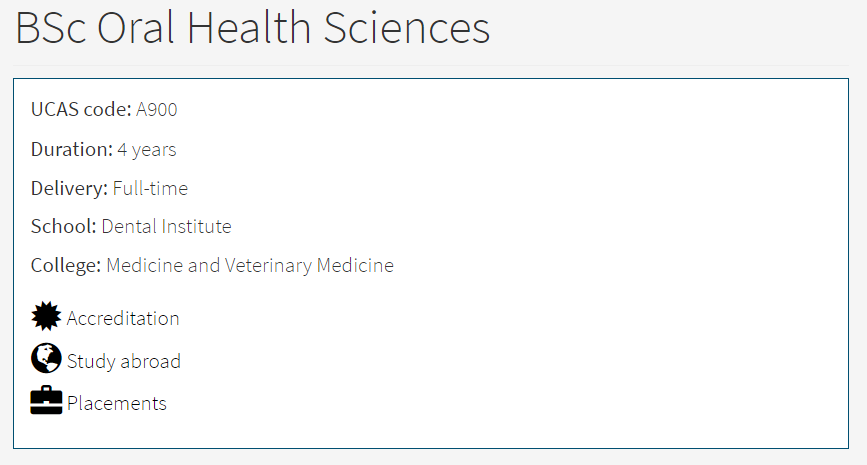Image resolution: width=867 pixels, height=465 pixels.
Task: Open the Placements label
Action: click(x=117, y=403)
